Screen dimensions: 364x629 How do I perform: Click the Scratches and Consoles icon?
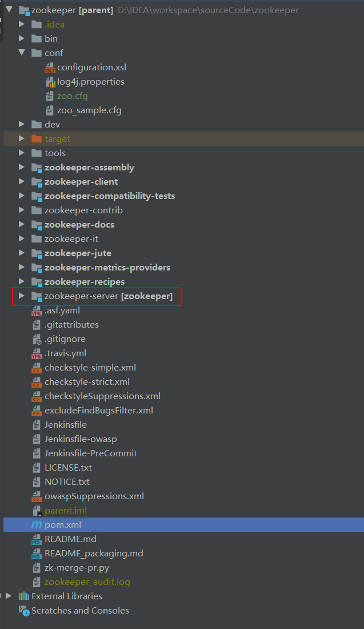pyautogui.click(x=24, y=611)
